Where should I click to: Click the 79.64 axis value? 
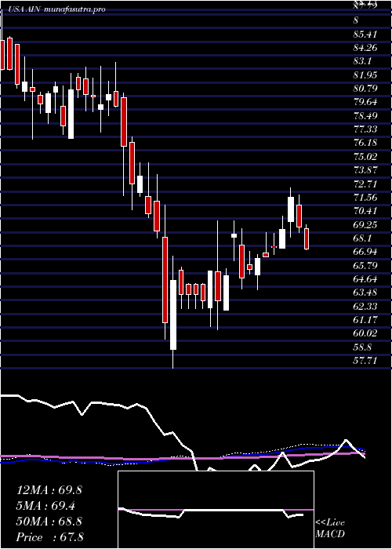pyautogui.click(x=365, y=102)
